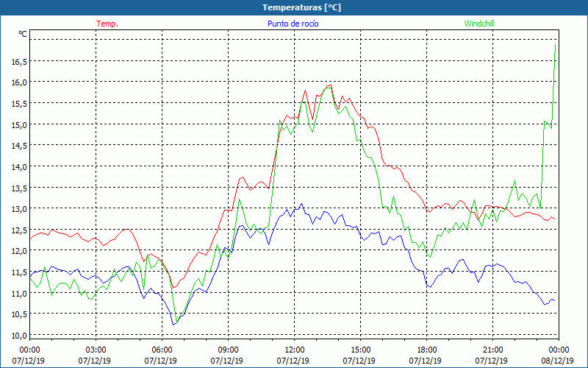The height and width of the screenshot is (368, 588).
Task: Click the 13,5 y-axis value
Action: 19,188
